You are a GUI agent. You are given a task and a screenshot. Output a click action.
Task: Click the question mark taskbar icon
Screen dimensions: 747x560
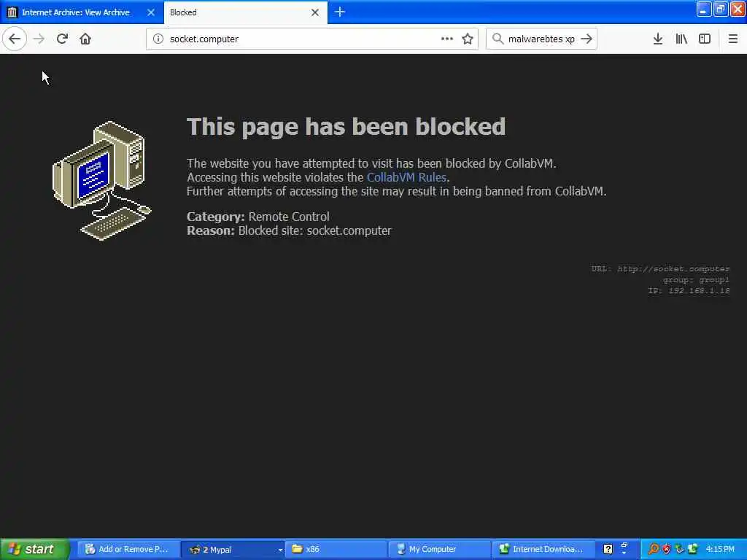pyautogui.click(x=608, y=549)
